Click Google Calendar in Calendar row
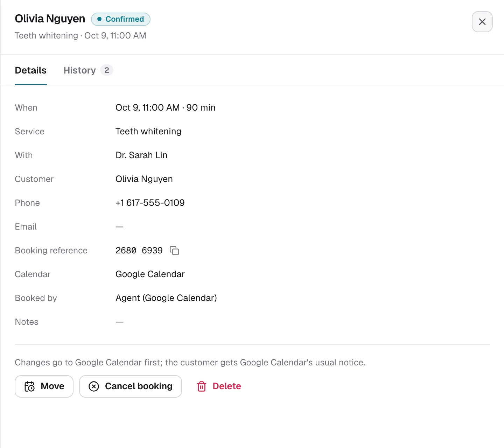The image size is (504, 448). coord(150,274)
